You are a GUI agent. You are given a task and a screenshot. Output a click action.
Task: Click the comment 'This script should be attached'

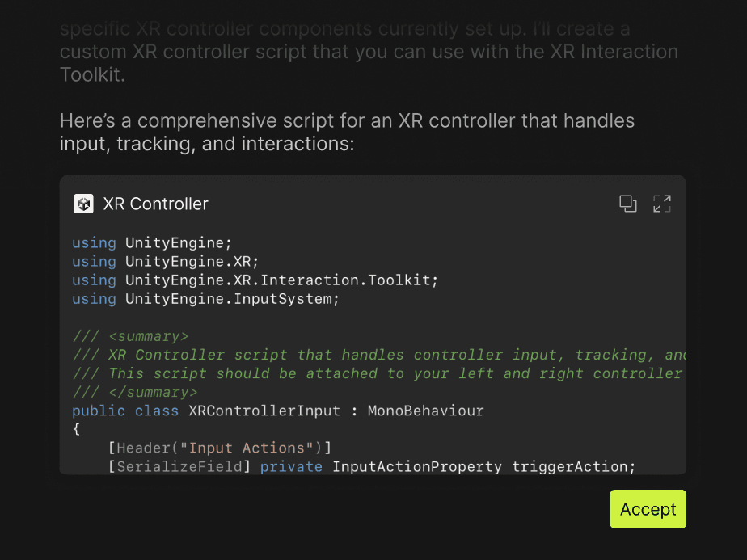(x=378, y=373)
